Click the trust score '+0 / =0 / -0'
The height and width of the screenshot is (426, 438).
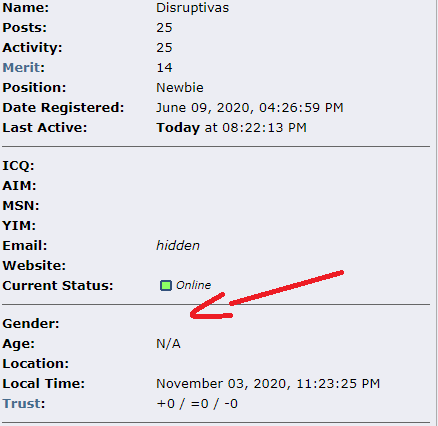point(197,404)
